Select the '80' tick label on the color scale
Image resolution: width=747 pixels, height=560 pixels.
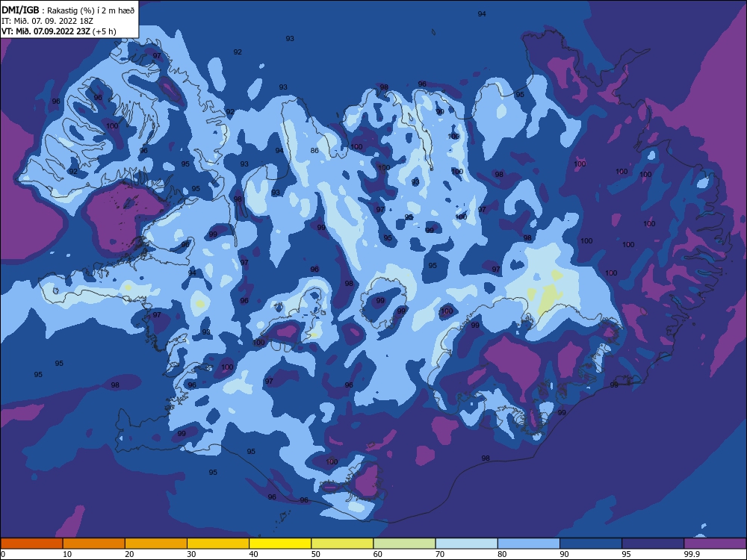coord(502,554)
